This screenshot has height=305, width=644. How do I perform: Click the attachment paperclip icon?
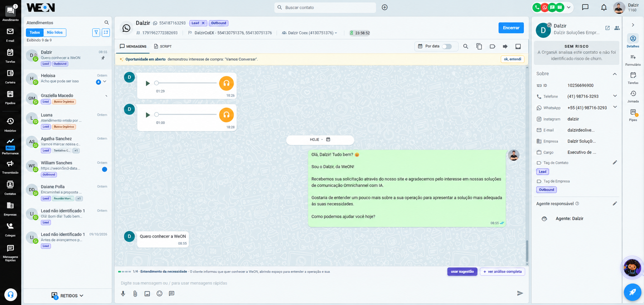pos(135,294)
